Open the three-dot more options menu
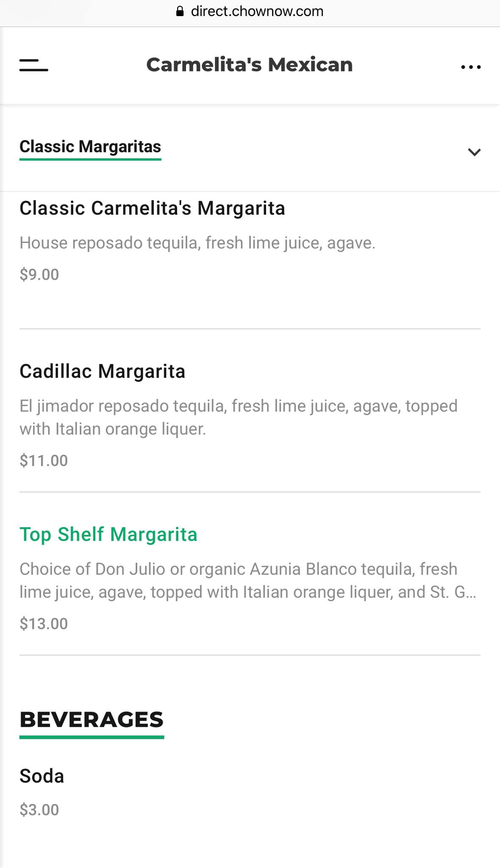This screenshot has width=500, height=868. 471,67
